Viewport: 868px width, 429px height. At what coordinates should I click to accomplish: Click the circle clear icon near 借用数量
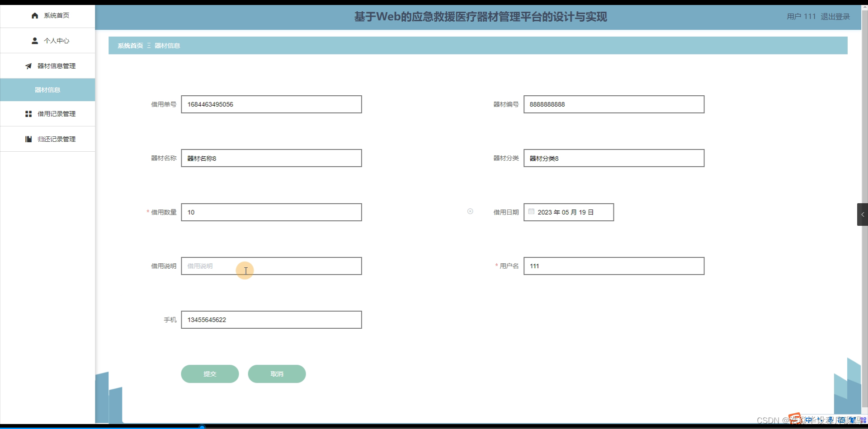coord(470,211)
